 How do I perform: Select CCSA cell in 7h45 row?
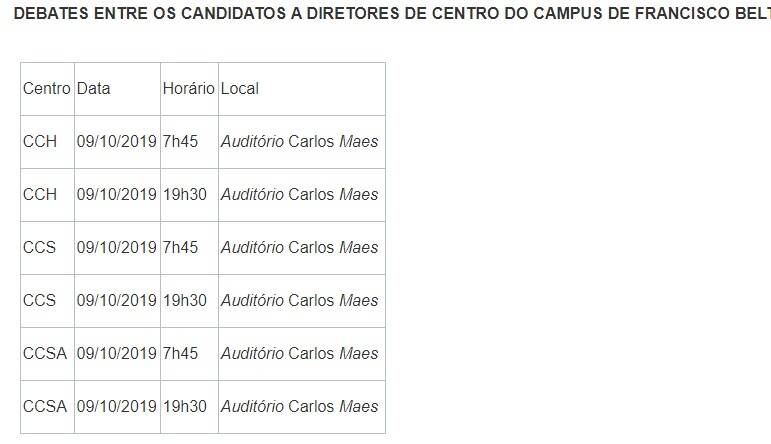pyautogui.click(x=47, y=354)
